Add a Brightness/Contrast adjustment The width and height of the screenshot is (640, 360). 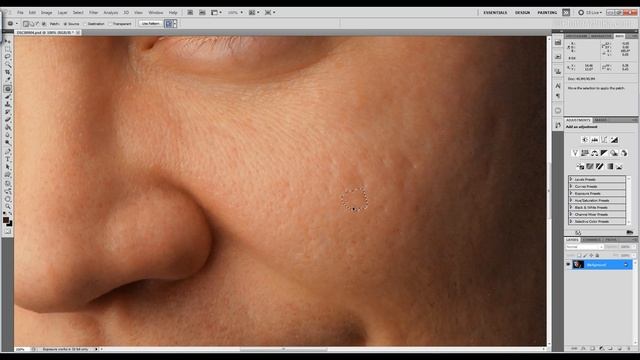click(x=584, y=140)
